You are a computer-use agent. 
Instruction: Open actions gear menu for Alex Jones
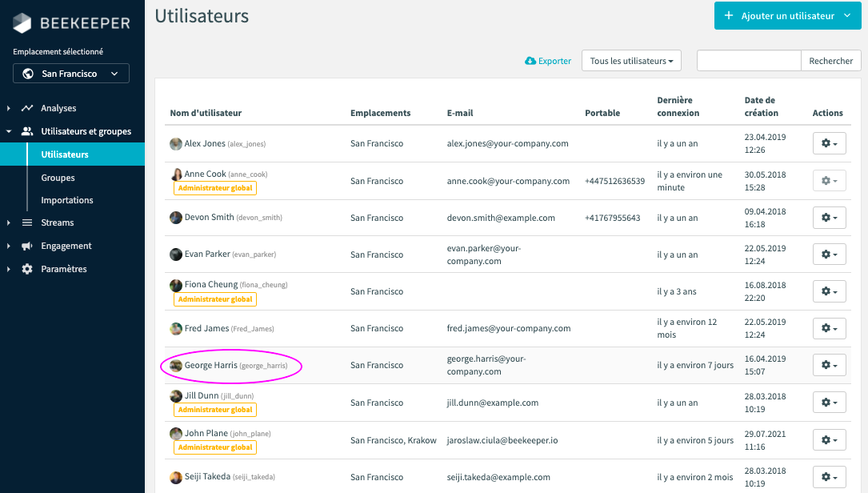coord(830,143)
